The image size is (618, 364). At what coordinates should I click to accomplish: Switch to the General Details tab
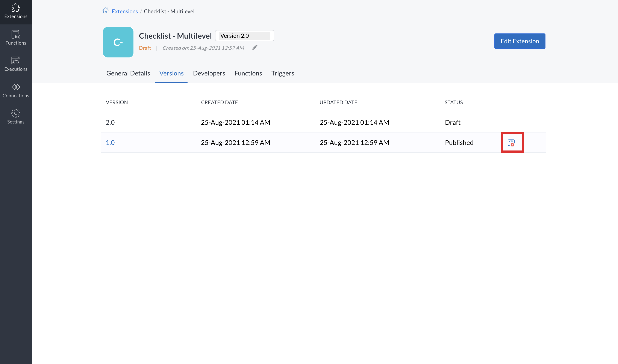pyautogui.click(x=128, y=73)
